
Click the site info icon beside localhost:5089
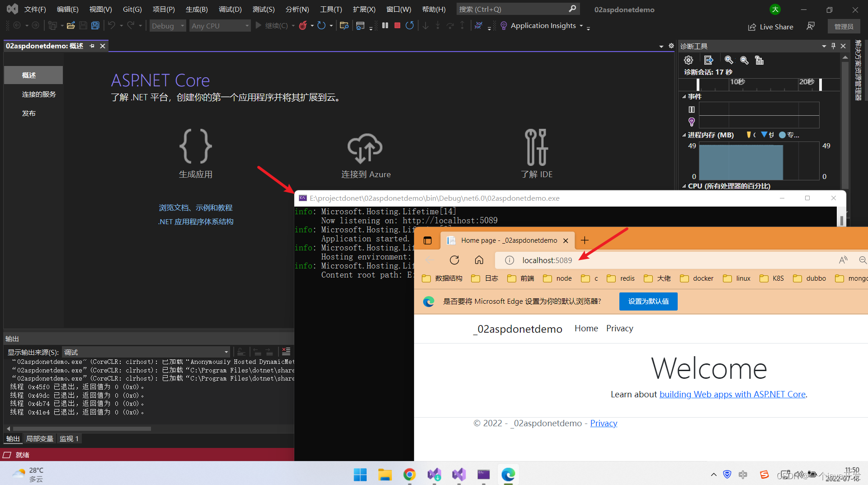coord(509,260)
